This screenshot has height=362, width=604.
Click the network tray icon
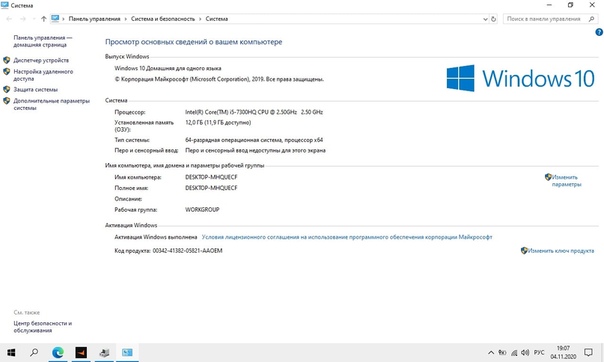click(514, 352)
